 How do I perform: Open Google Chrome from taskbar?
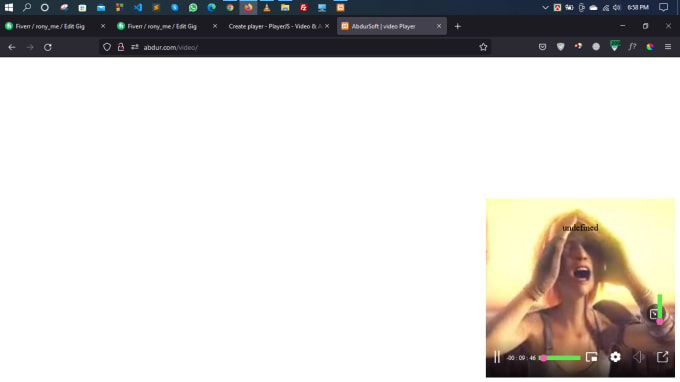click(230, 7)
